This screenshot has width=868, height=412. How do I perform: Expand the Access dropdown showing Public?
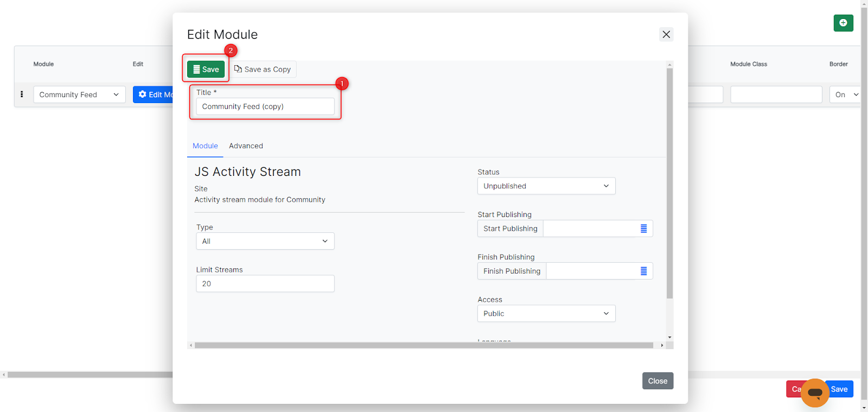click(546, 314)
